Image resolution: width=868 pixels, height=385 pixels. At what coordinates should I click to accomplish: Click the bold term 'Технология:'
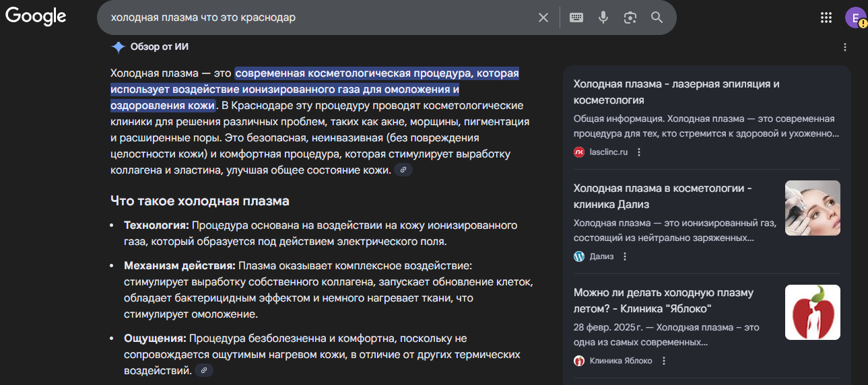point(156,225)
